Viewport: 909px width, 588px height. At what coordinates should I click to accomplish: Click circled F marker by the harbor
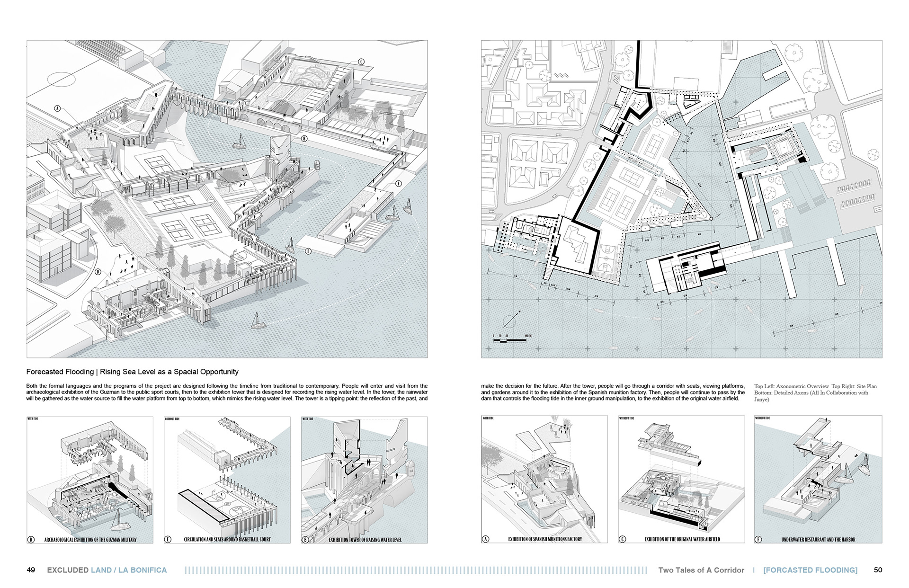[398, 184]
